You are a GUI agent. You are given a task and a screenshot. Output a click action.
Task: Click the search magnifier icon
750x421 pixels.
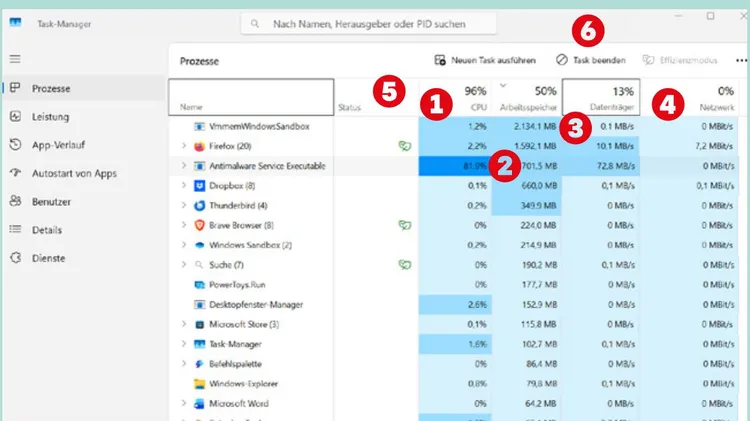(x=255, y=23)
